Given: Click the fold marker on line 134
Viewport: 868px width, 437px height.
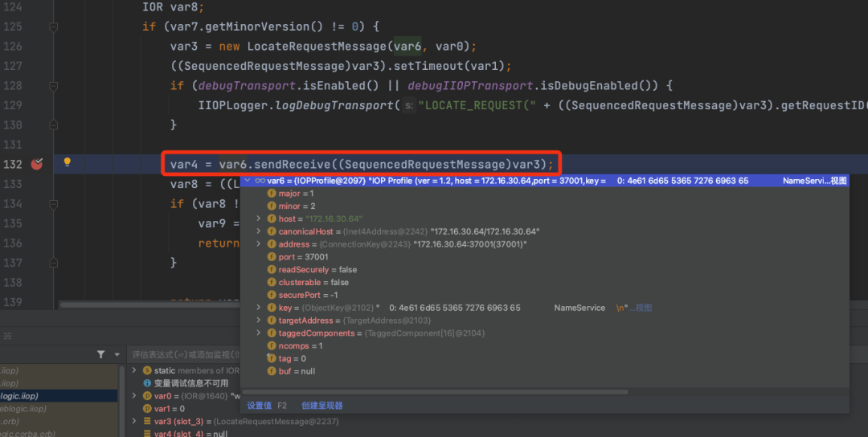Looking at the screenshot, I should tap(54, 204).
